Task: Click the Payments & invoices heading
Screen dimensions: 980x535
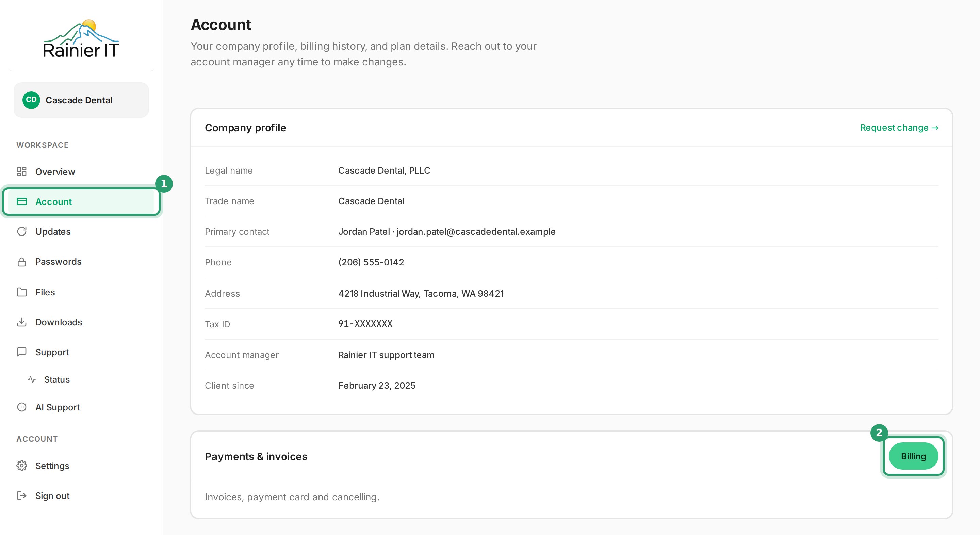Action: pyautogui.click(x=256, y=456)
